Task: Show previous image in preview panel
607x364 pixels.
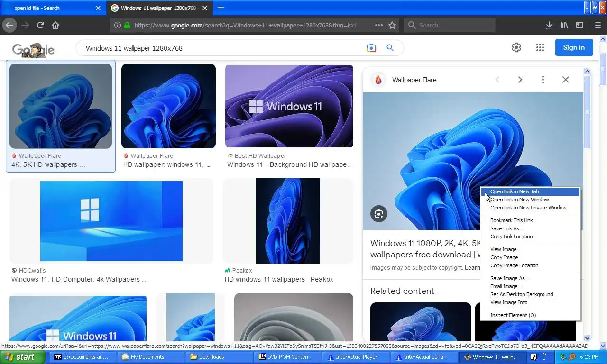Action: [497, 80]
